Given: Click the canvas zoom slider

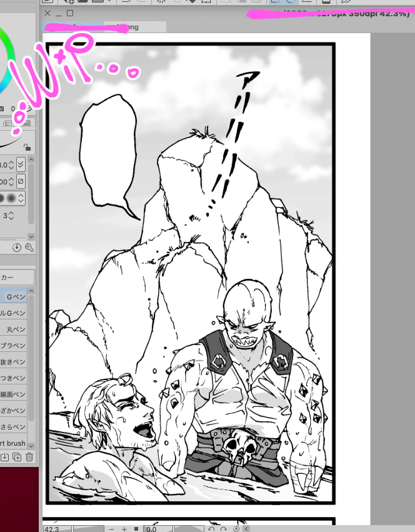Looking at the screenshot, I should pos(89,529).
